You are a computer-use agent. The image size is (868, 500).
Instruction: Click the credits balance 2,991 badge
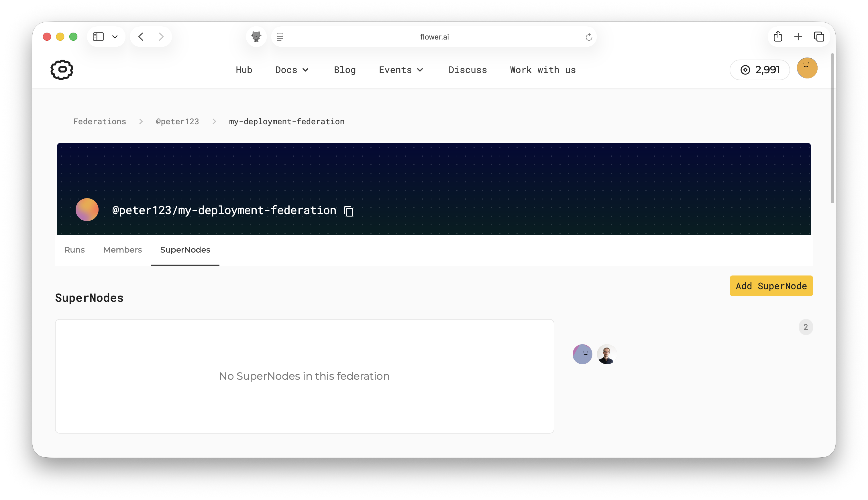click(x=759, y=70)
